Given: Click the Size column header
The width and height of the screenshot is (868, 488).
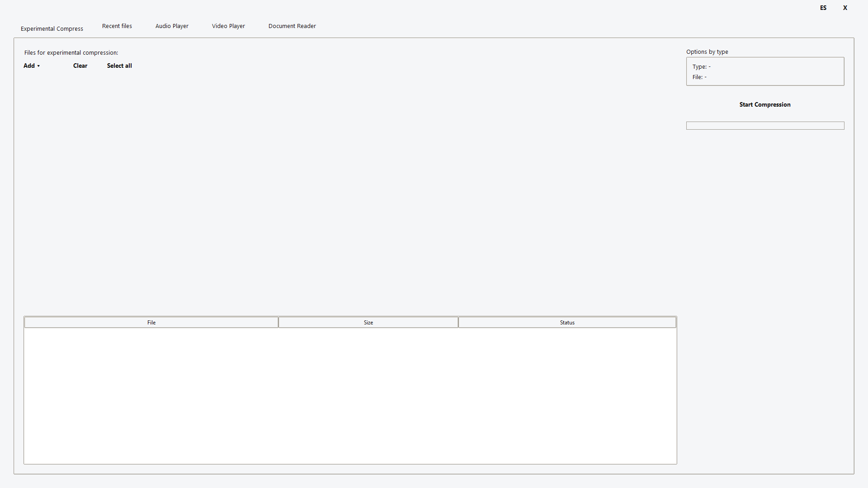Looking at the screenshot, I should [x=368, y=323].
